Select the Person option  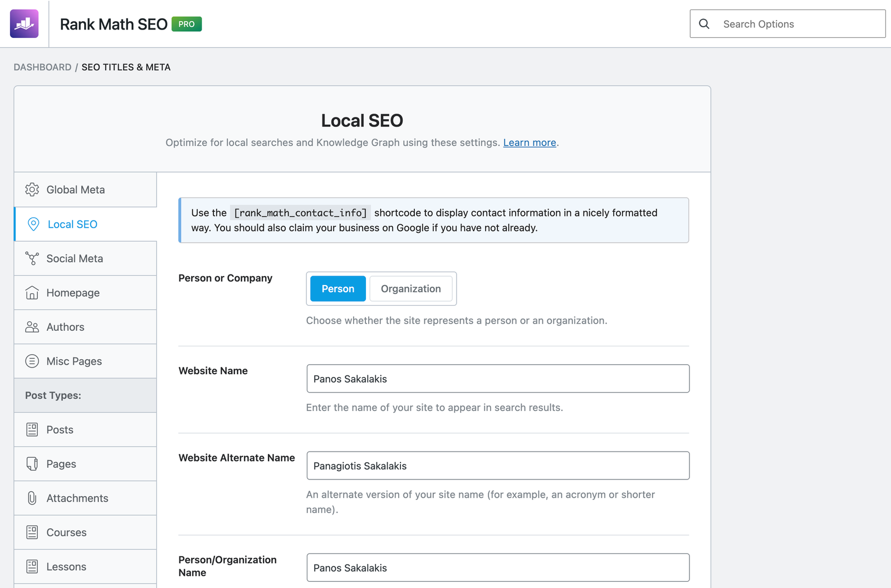point(338,288)
